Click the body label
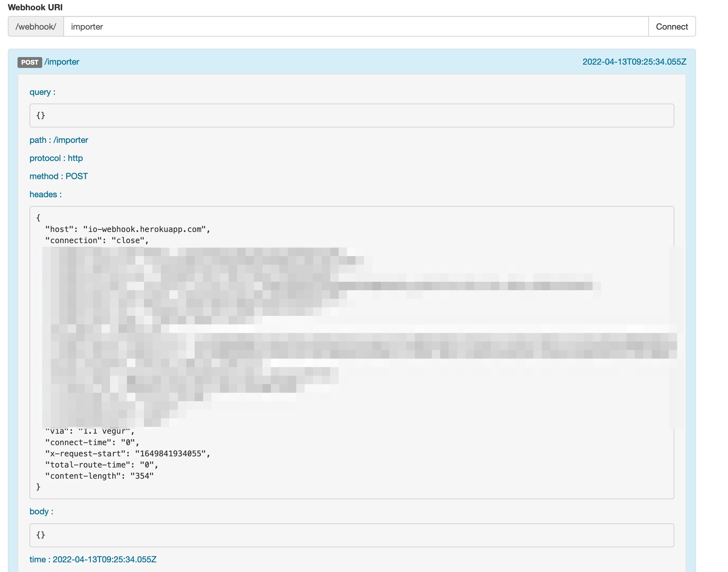The width and height of the screenshot is (728, 572). 41,511
